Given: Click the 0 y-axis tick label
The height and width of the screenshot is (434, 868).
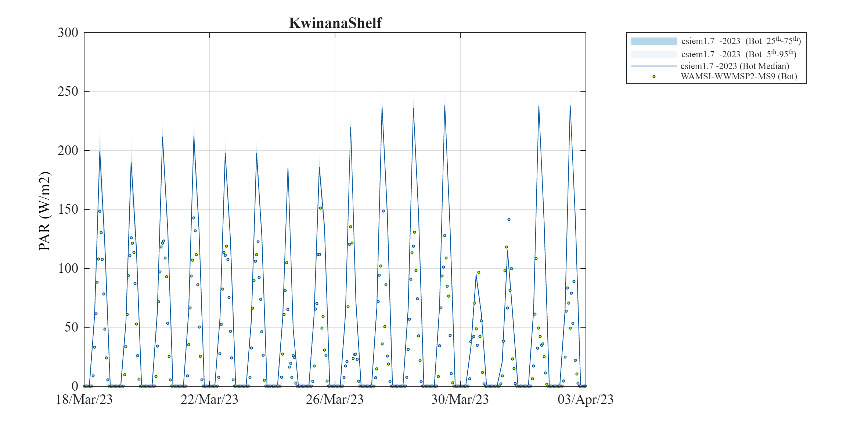Looking at the screenshot, I should click(75, 386).
